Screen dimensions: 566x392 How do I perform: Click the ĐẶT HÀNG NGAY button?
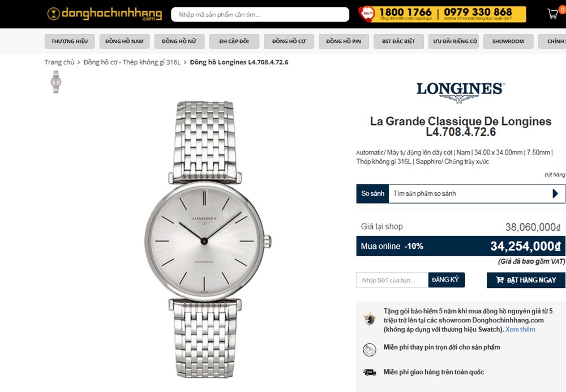[526, 280]
